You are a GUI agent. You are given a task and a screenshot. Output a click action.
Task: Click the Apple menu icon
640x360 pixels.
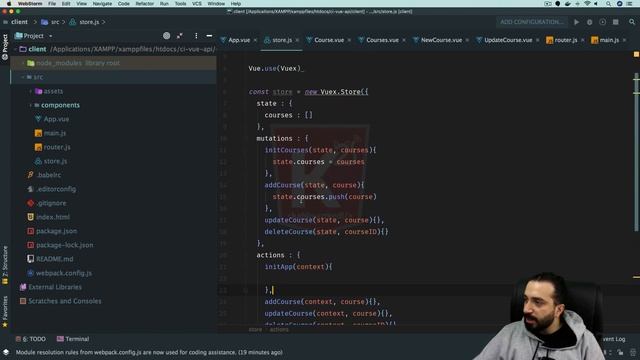[x=9, y=4]
